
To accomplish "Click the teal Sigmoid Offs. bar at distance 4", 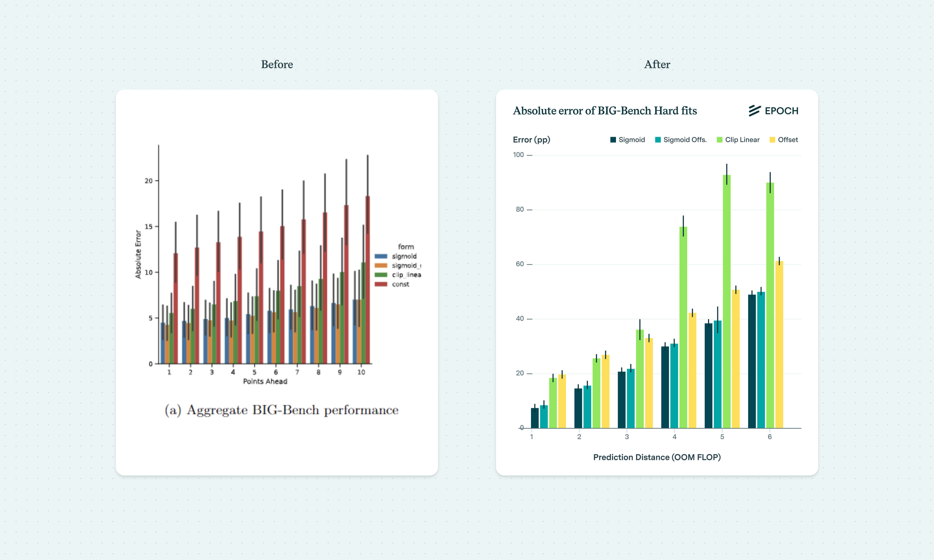I will pos(674,386).
